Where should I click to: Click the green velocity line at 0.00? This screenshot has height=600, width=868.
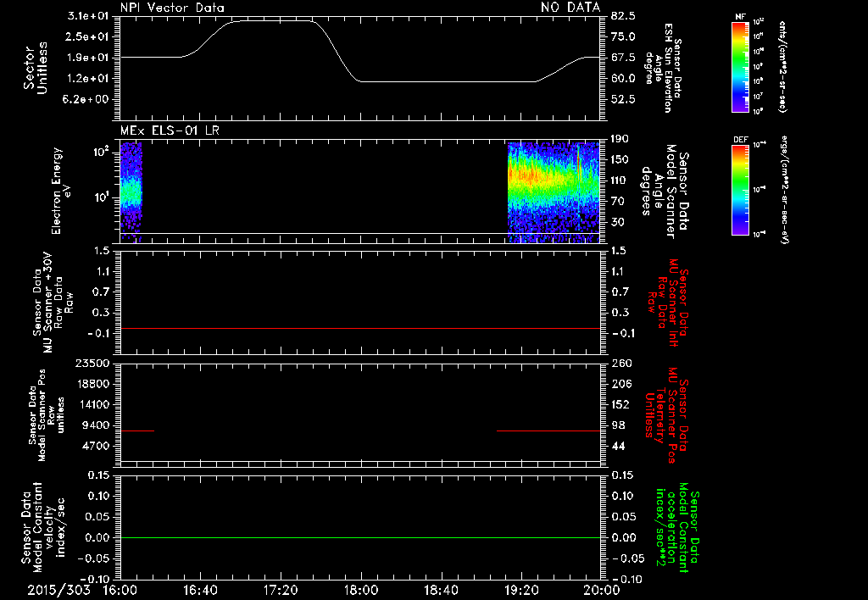(x=359, y=537)
